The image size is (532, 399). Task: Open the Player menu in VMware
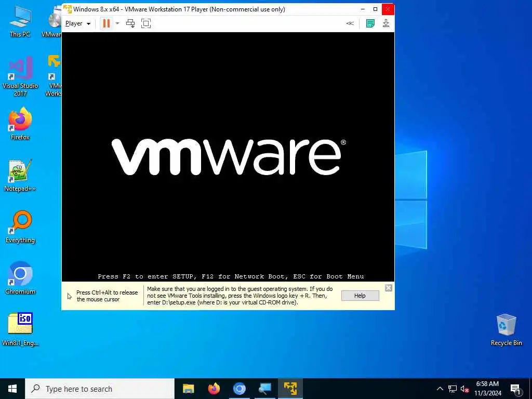(78, 23)
